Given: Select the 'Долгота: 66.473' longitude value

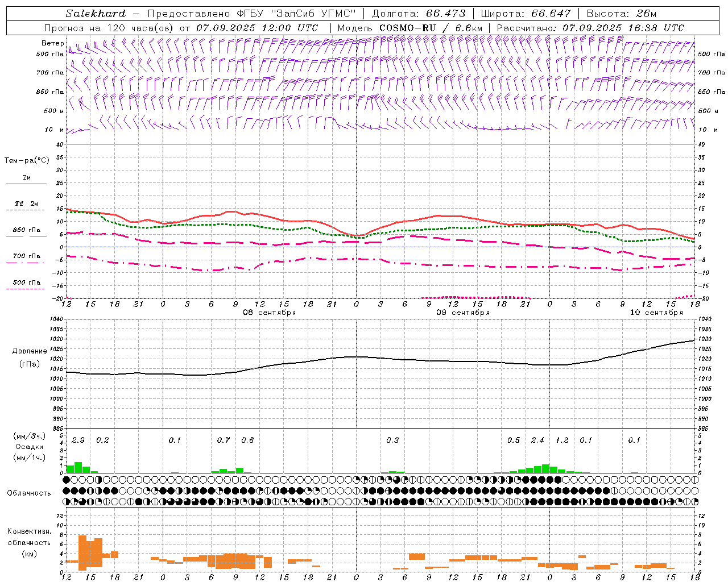Looking at the screenshot, I should pyautogui.click(x=419, y=14).
